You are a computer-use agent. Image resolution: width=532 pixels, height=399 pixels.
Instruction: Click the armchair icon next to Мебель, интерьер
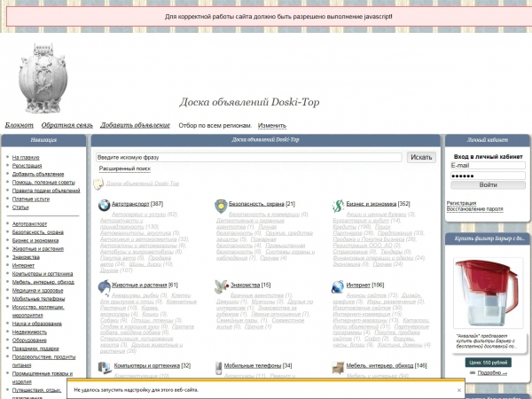[338, 367]
